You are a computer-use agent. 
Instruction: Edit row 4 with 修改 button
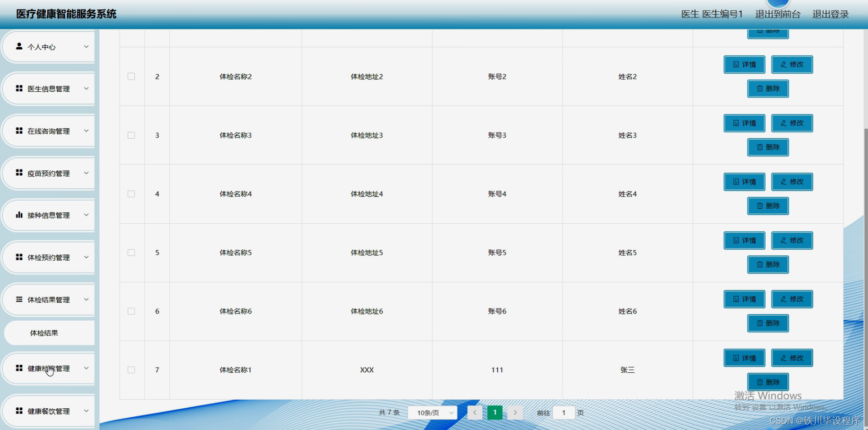792,182
